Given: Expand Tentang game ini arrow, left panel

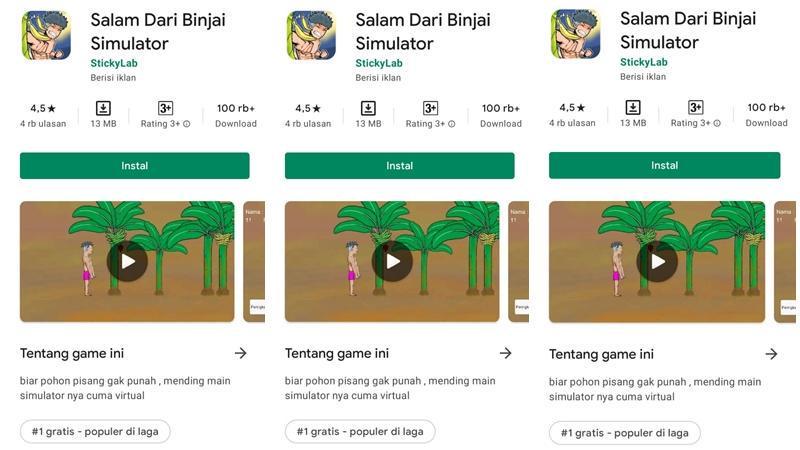Looking at the screenshot, I should (x=241, y=353).
